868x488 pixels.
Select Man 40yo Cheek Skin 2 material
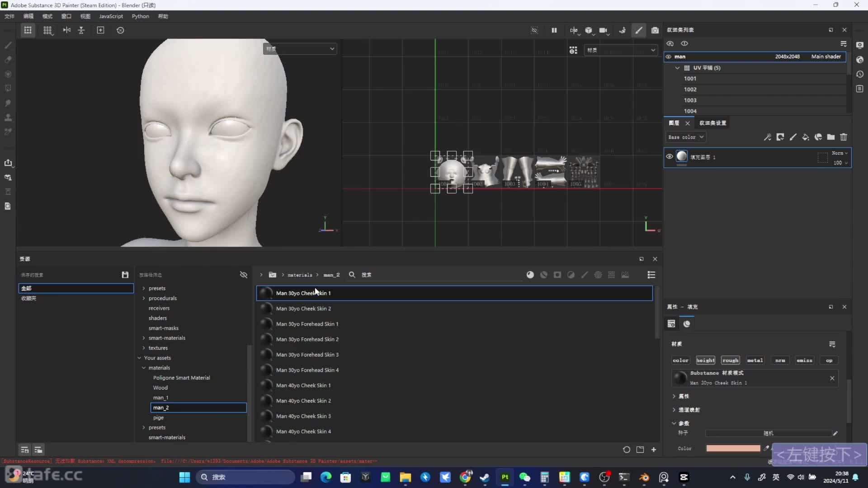click(x=454, y=401)
